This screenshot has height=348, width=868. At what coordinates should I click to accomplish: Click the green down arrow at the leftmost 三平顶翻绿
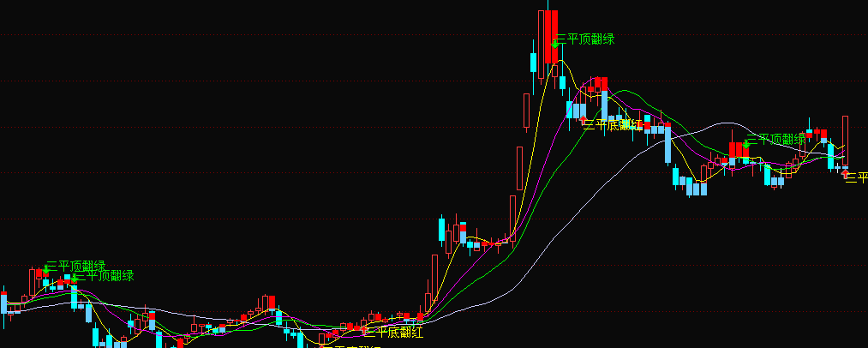pos(46,270)
